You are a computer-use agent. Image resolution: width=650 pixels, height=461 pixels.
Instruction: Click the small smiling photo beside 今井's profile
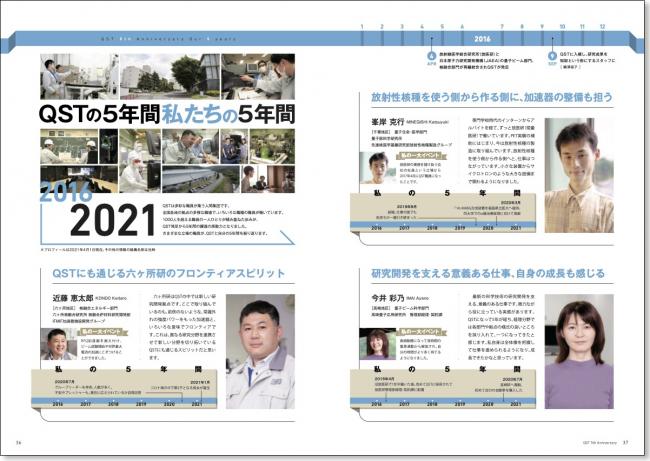coord(378,344)
